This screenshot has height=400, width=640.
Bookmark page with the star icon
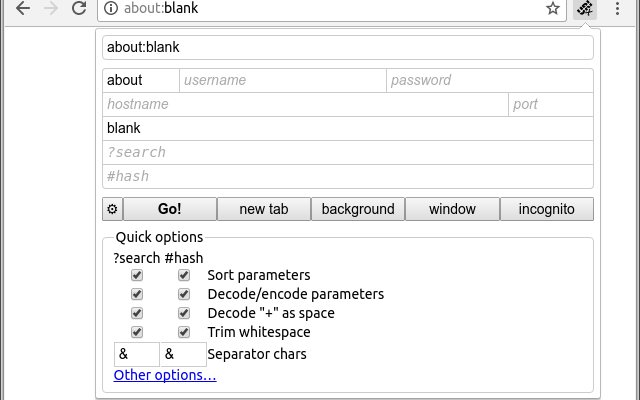553,8
